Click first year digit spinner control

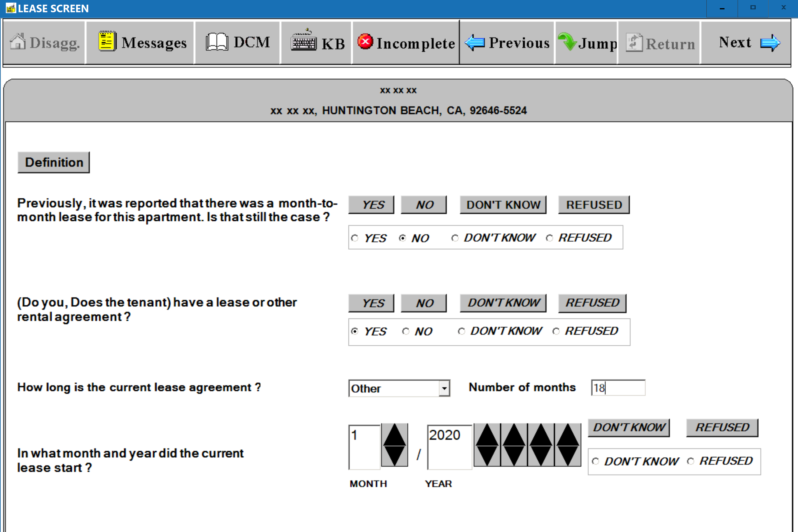pos(487,445)
